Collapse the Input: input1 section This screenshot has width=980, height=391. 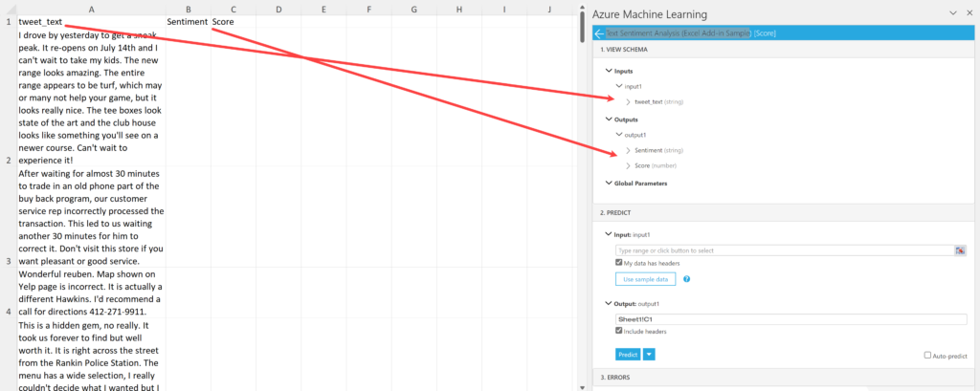(608, 234)
